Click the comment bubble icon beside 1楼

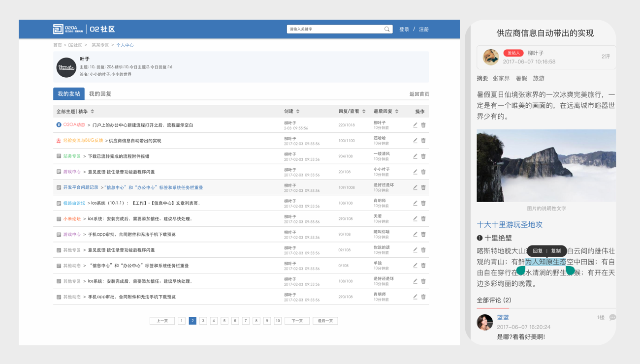(x=612, y=317)
